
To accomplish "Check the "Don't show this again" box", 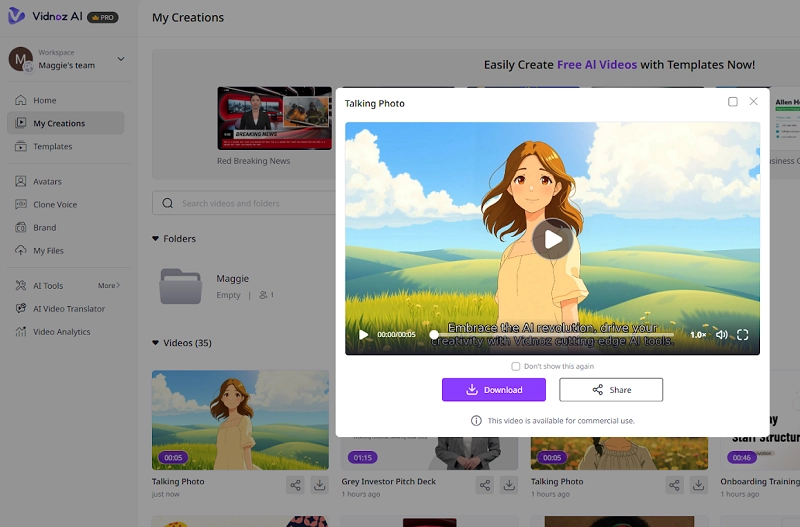I will [516, 367].
